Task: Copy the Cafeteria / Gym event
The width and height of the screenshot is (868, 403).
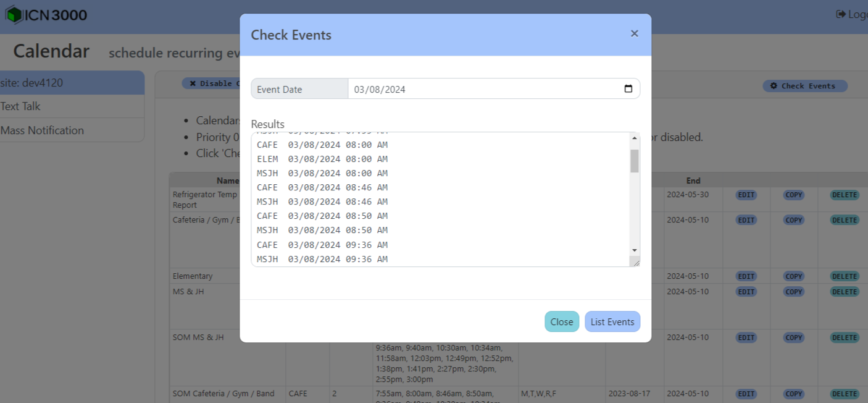Action: [793, 220]
